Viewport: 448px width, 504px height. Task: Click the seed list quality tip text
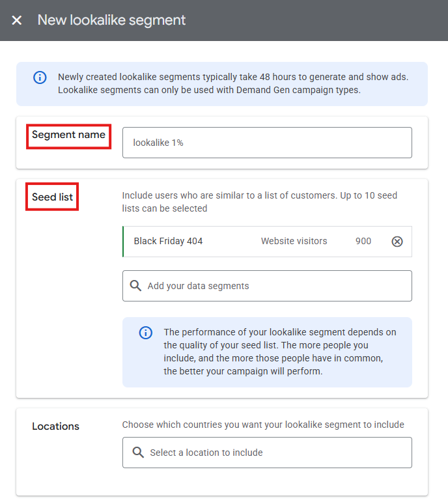[279, 352]
